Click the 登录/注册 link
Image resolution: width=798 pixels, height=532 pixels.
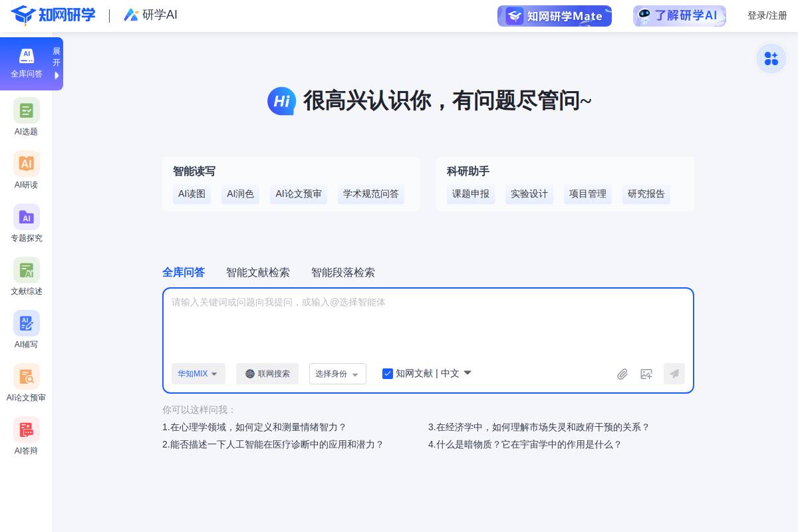[767, 15]
